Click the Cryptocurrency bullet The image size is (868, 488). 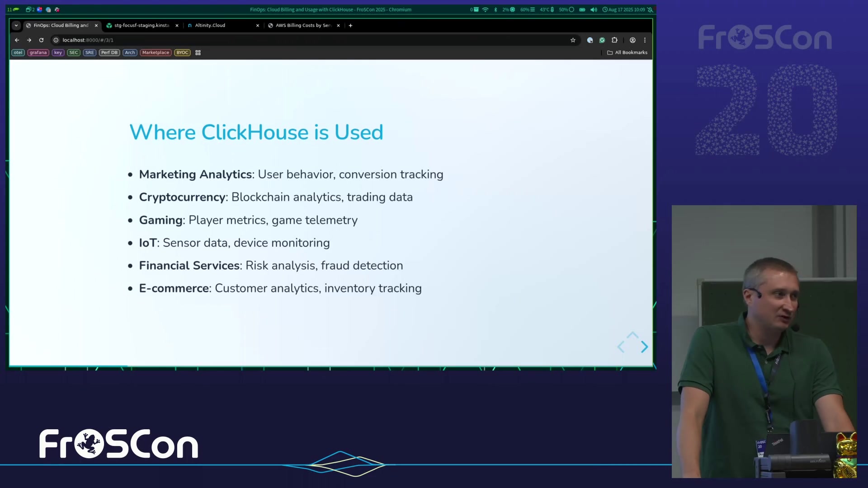pyautogui.click(x=276, y=197)
